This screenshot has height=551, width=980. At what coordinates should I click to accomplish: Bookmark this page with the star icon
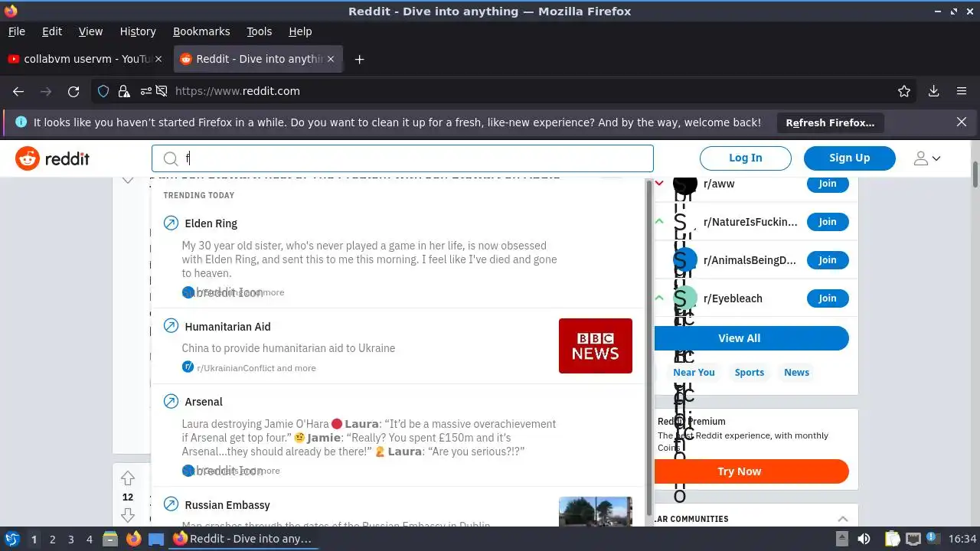point(904,91)
